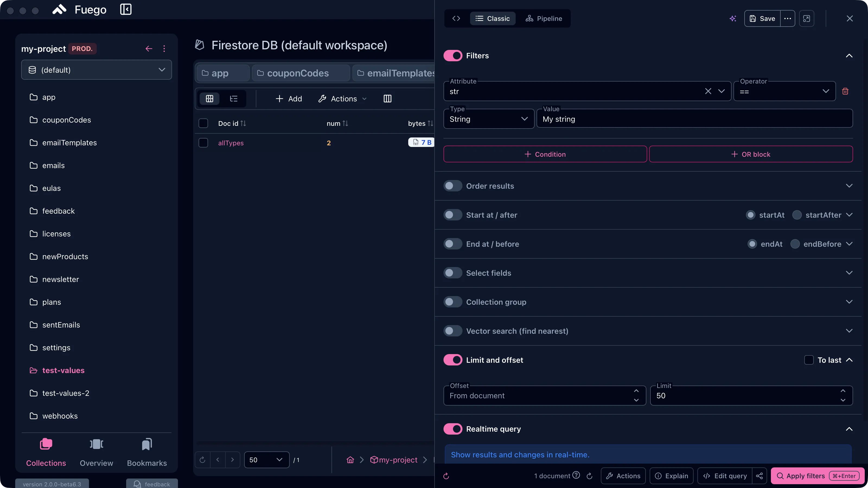Enable the Order results toggle

(452, 186)
